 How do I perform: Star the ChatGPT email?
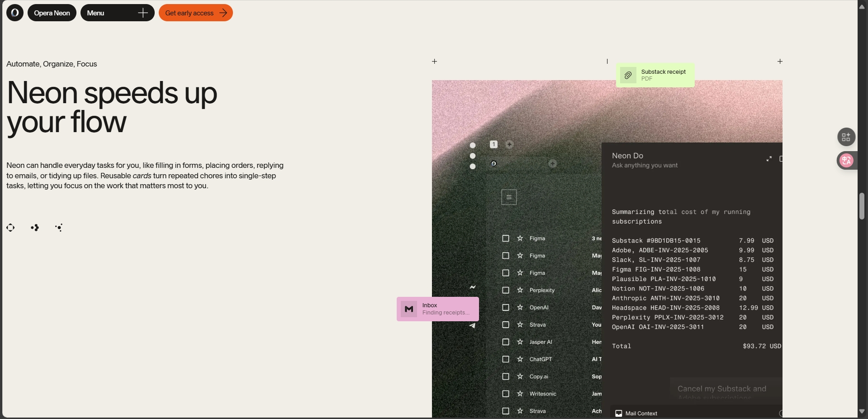click(x=520, y=359)
